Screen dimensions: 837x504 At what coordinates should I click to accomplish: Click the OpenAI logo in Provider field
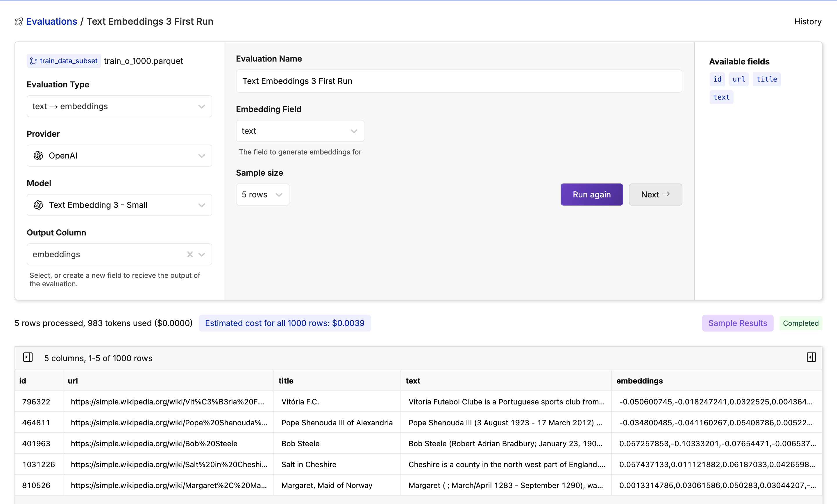point(38,156)
